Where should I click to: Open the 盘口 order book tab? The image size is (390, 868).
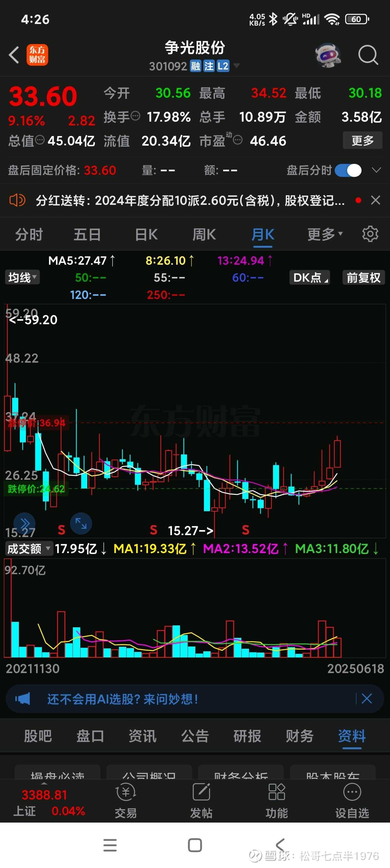[90, 736]
